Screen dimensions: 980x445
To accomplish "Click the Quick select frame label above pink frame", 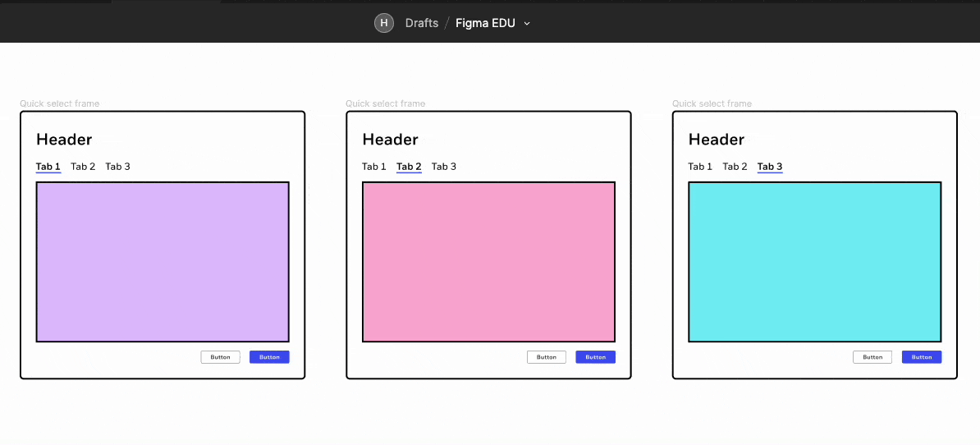I will click(x=386, y=103).
